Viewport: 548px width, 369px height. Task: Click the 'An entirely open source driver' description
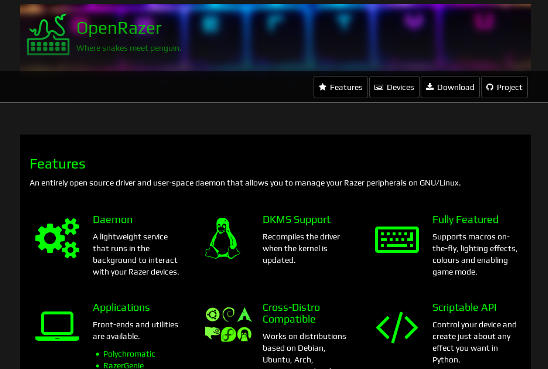click(245, 183)
